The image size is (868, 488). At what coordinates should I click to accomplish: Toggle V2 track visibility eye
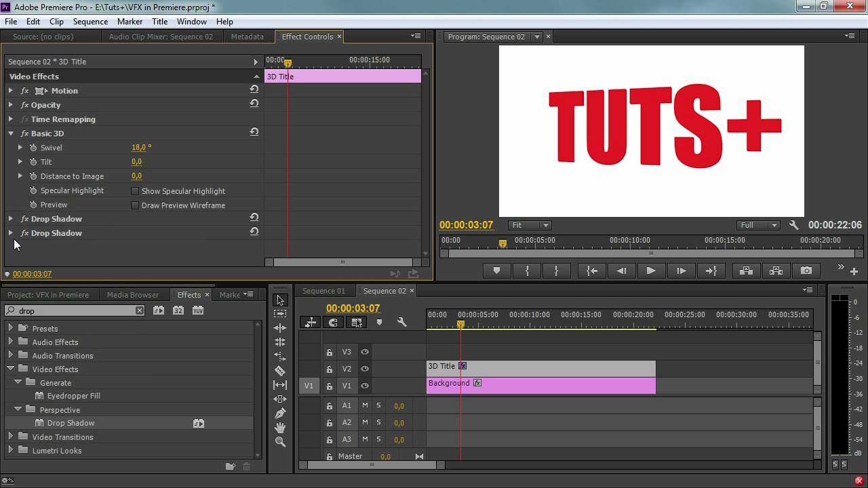[365, 369]
